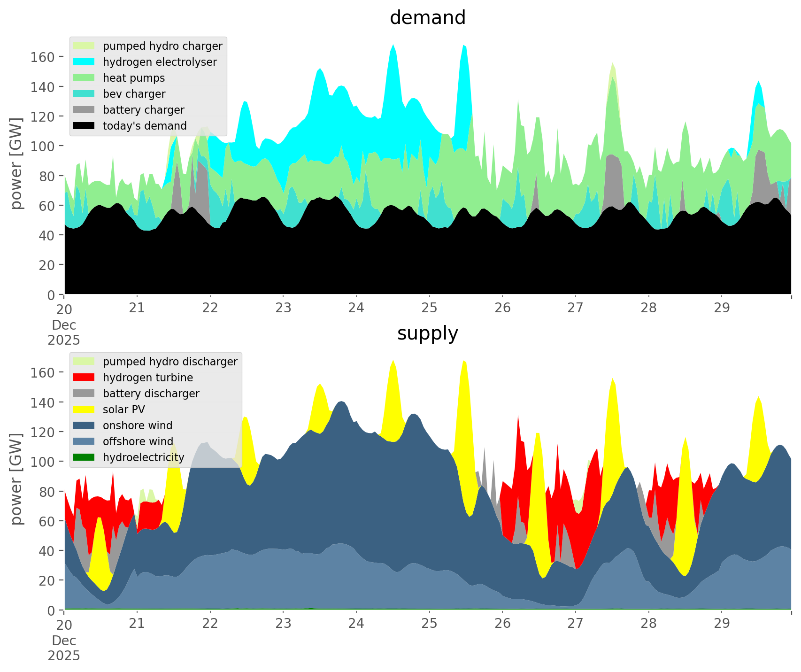Viewport: 801px width, 672px height.
Task: Click date tick 24 on demand chart axis
Action: click(356, 309)
